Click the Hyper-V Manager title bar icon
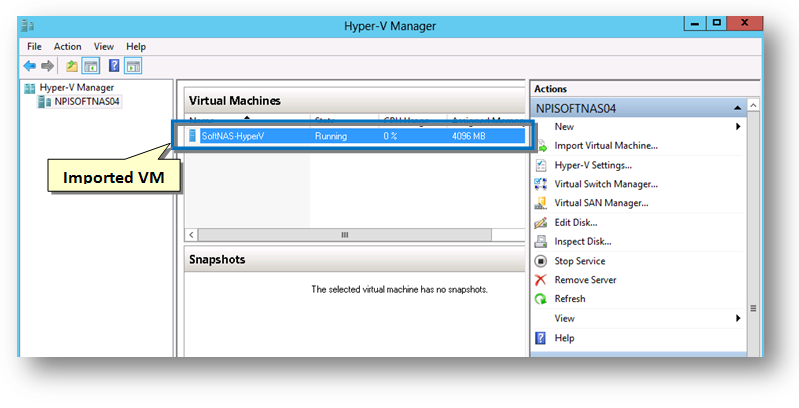The width and height of the screenshot is (799, 408). click(28, 25)
